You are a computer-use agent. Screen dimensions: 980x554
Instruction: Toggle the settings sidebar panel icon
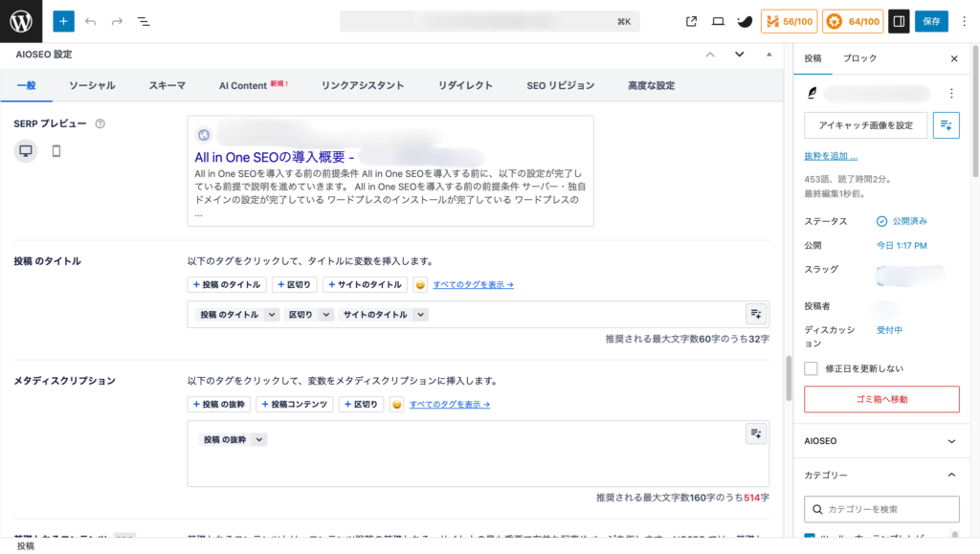click(898, 21)
